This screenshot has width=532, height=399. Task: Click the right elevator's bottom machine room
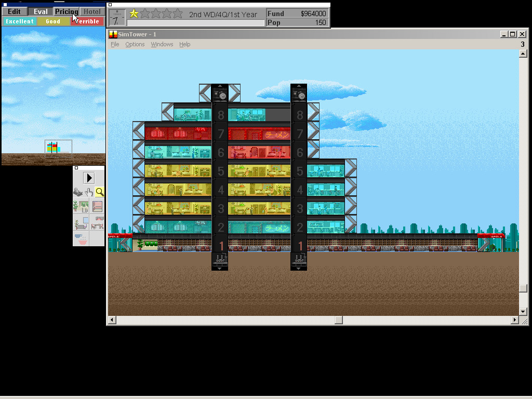tap(299, 261)
